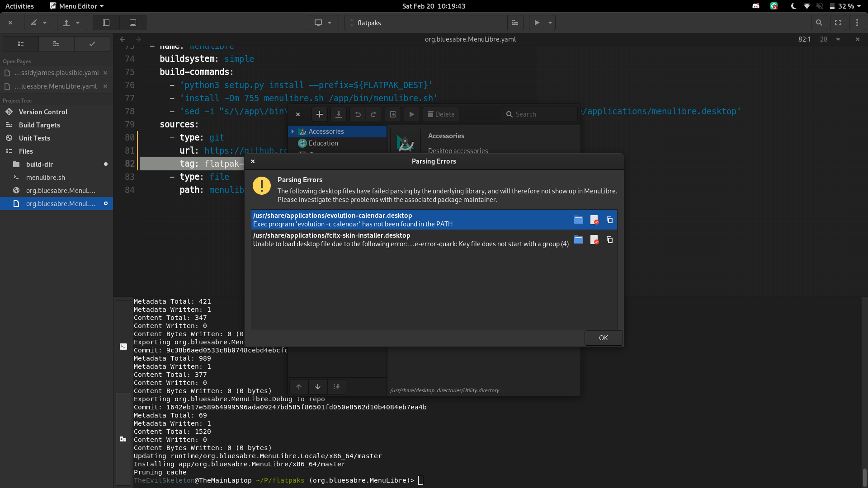Copy the fcitx-skin-installer error details
868x488 pixels.
point(609,240)
